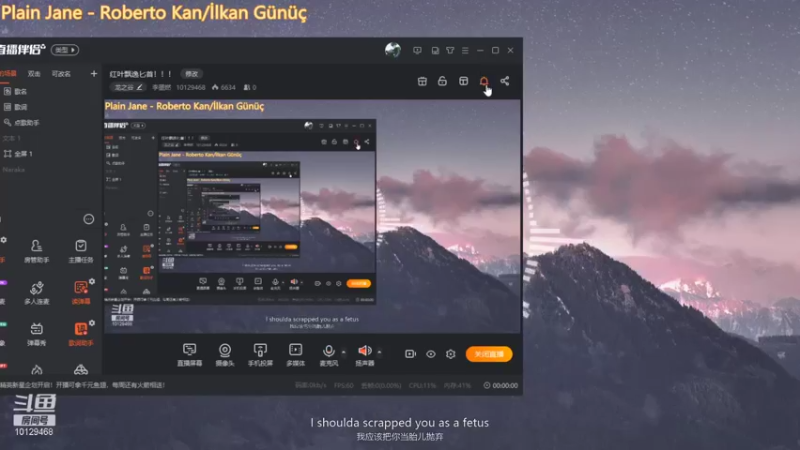
Task: Click the mode switch pill beside the logo
Action: click(65, 50)
